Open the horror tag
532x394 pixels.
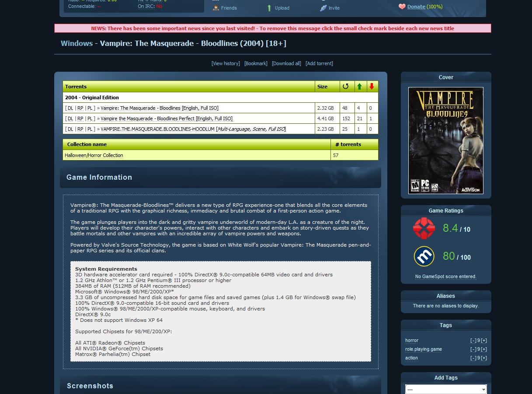[412, 340]
